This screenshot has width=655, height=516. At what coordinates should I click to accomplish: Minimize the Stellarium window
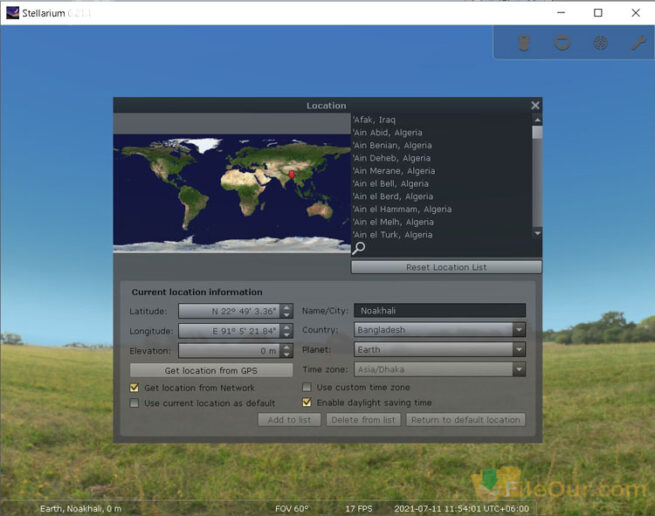[x=561, y=13]
